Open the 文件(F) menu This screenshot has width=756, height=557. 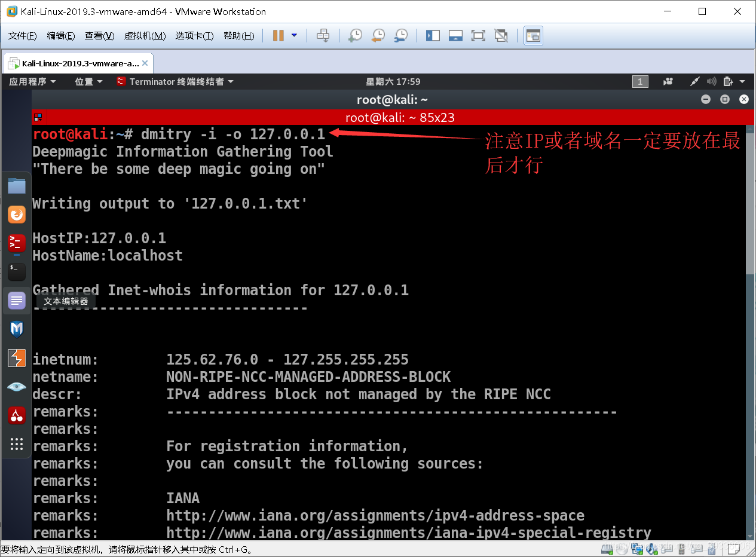(22, 36)
